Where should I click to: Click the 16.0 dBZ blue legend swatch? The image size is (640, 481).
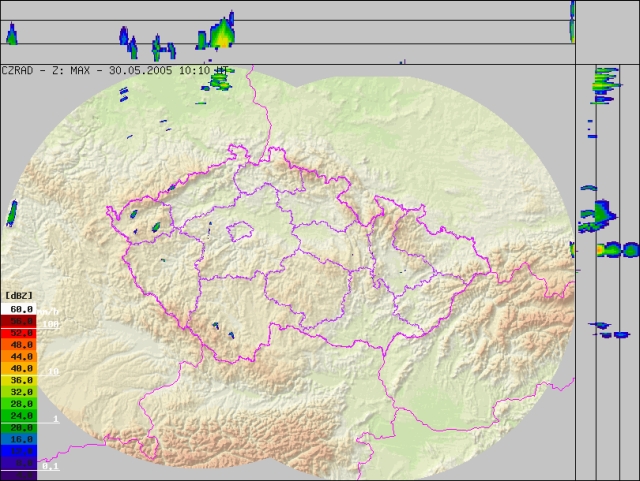[x=19, y=439]
